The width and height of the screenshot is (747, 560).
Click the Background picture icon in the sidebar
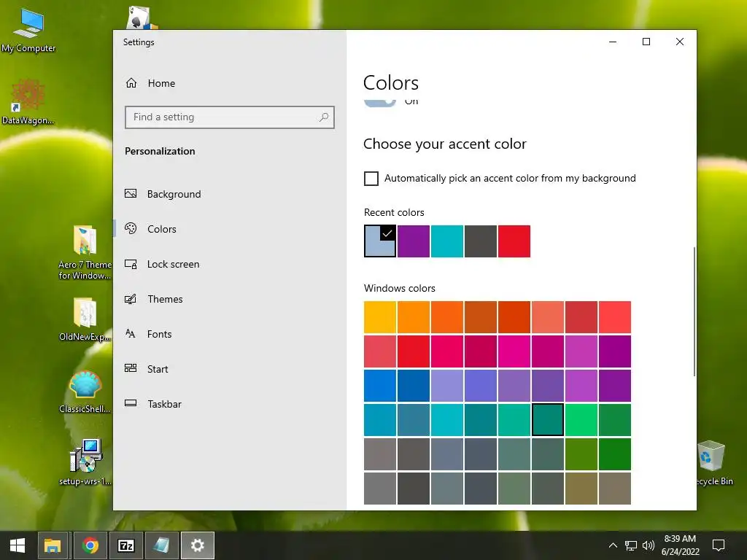coord(131,193)
